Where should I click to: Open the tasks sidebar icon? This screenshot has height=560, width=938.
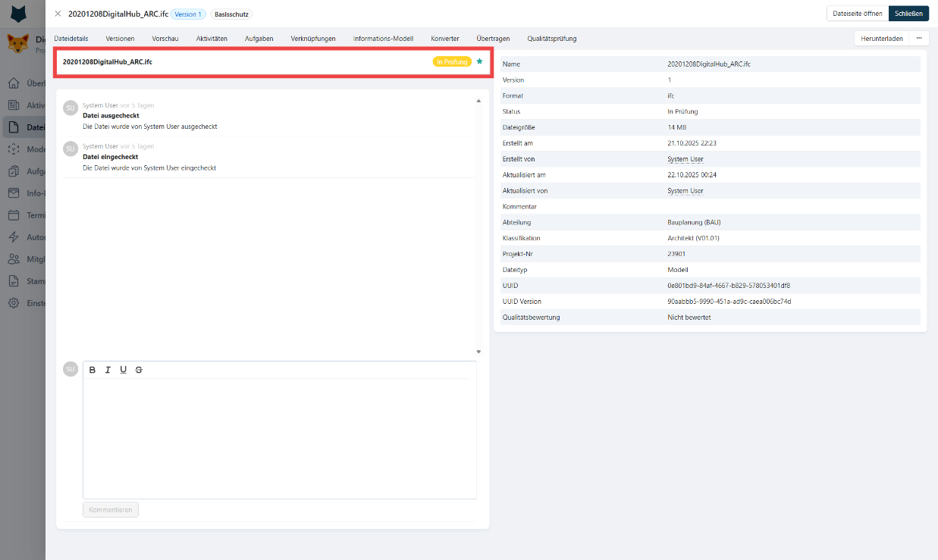[14, 171]
